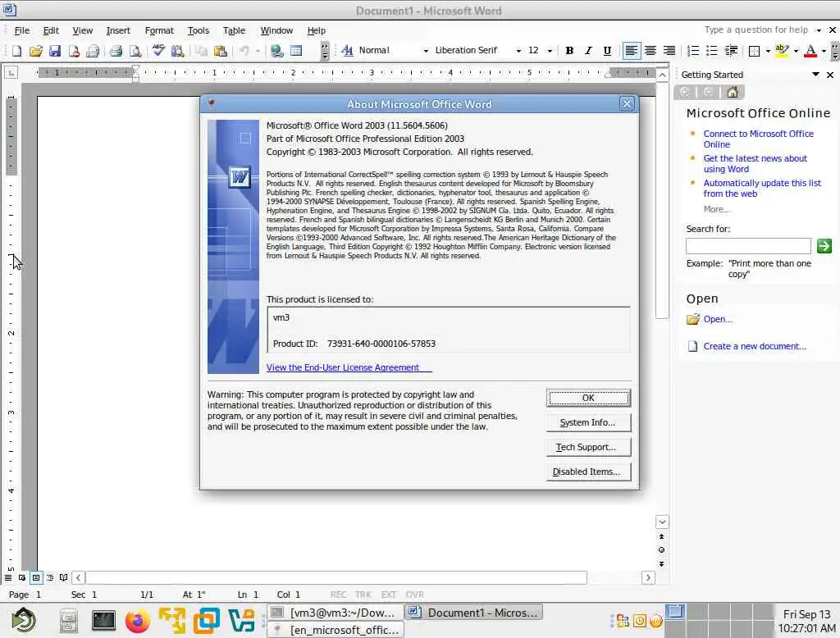Click OK in the About dialog
Screen dimensions: 840x638
tap(588, 398)
